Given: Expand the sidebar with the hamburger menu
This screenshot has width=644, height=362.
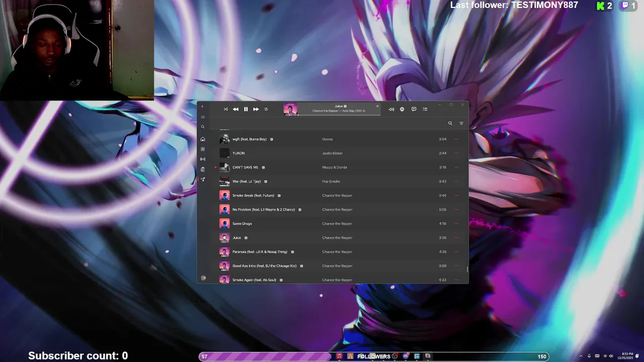Looking at the screenshot, I should 203,117.
